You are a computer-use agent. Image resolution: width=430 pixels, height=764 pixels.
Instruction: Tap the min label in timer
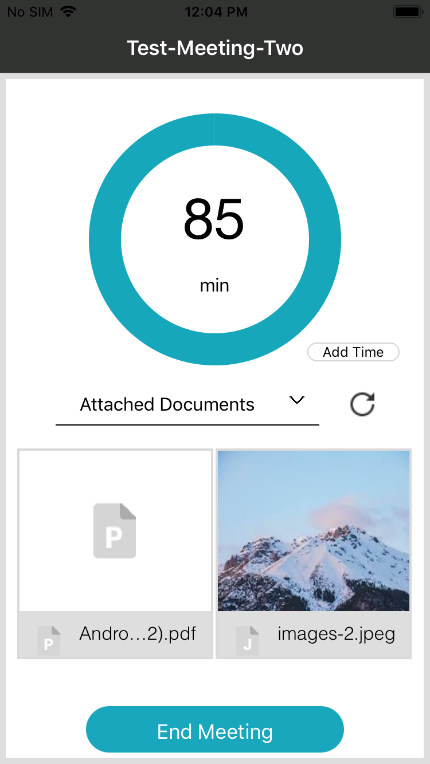coord(214,286)
